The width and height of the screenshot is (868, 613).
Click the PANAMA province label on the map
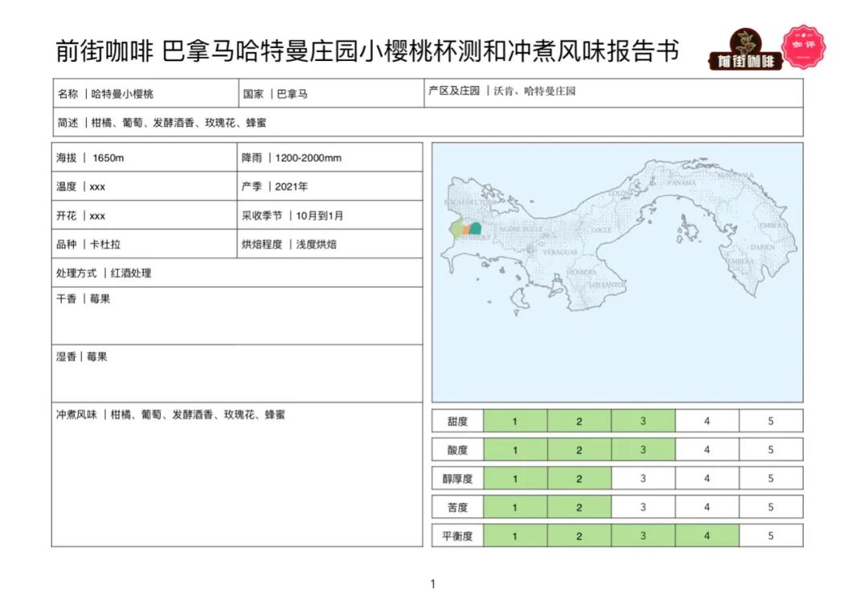pos(681,182)
